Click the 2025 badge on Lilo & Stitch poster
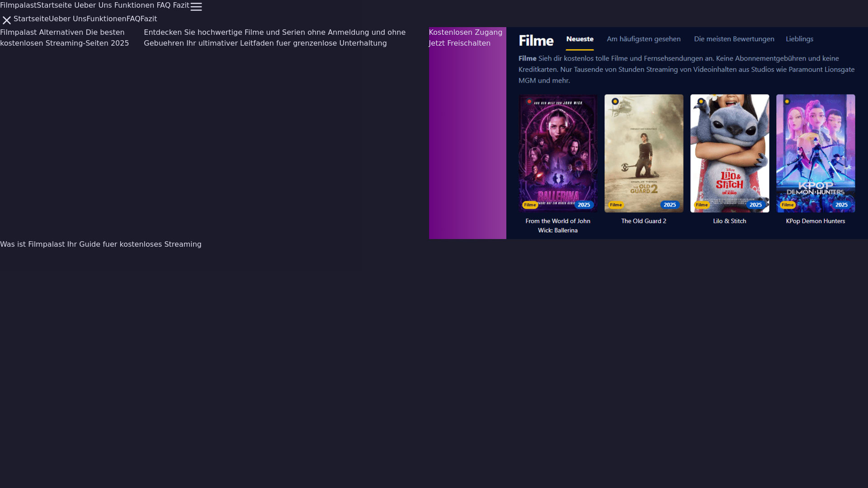The image size is (868, 488). tap(756, 205)
